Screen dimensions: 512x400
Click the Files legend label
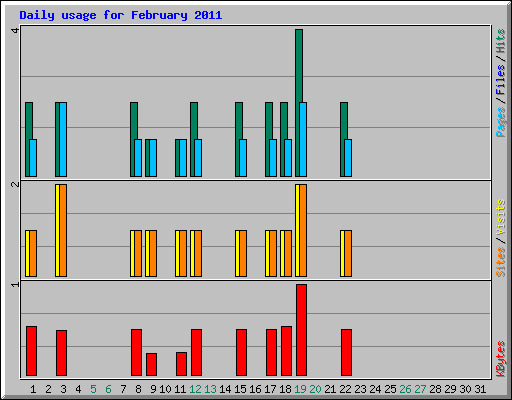pyautogui.click(x=500, y=79)
